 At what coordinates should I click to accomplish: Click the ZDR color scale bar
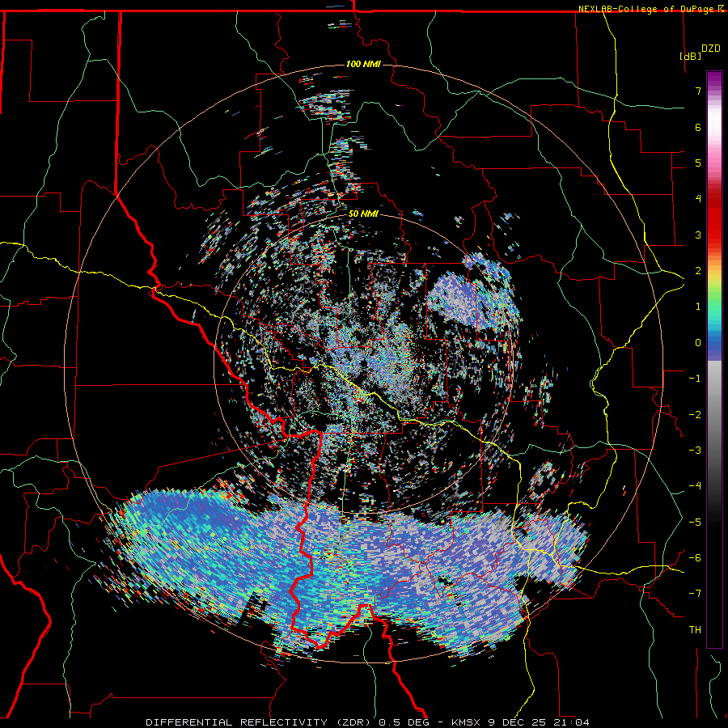coord(714,359)
